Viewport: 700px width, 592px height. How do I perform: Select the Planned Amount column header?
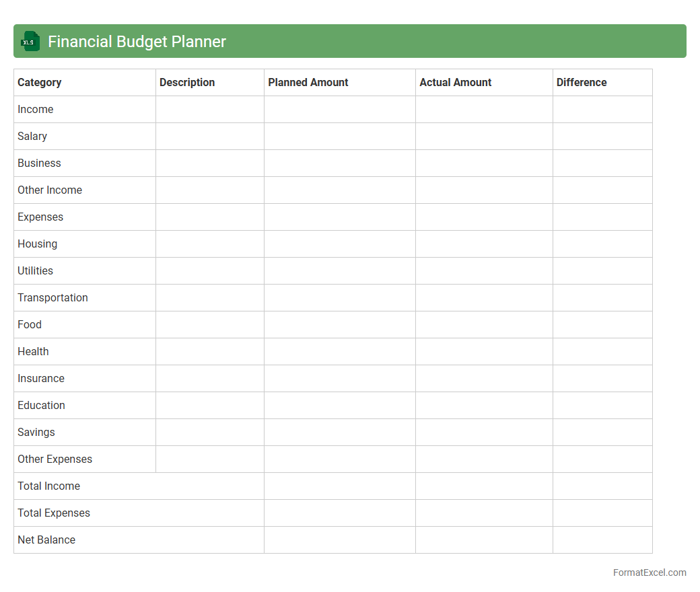point(308,82)
